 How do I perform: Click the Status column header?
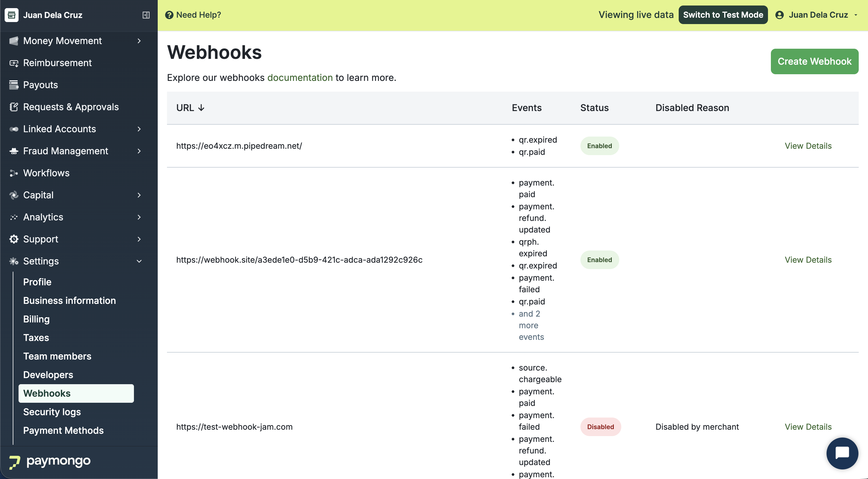(x=594, y=108)
